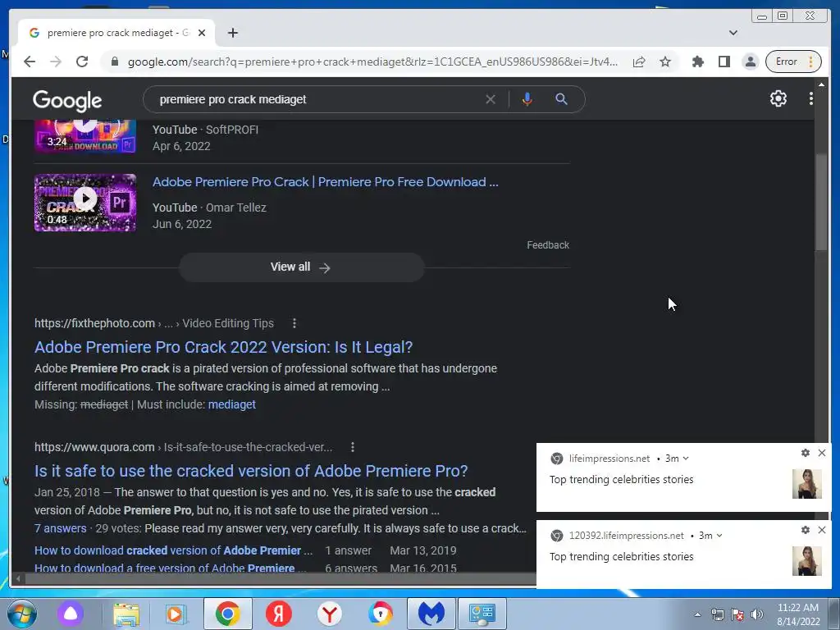
Task: Click taskbar clock showing 11:22 AM
Action: [x=798, y=614]
